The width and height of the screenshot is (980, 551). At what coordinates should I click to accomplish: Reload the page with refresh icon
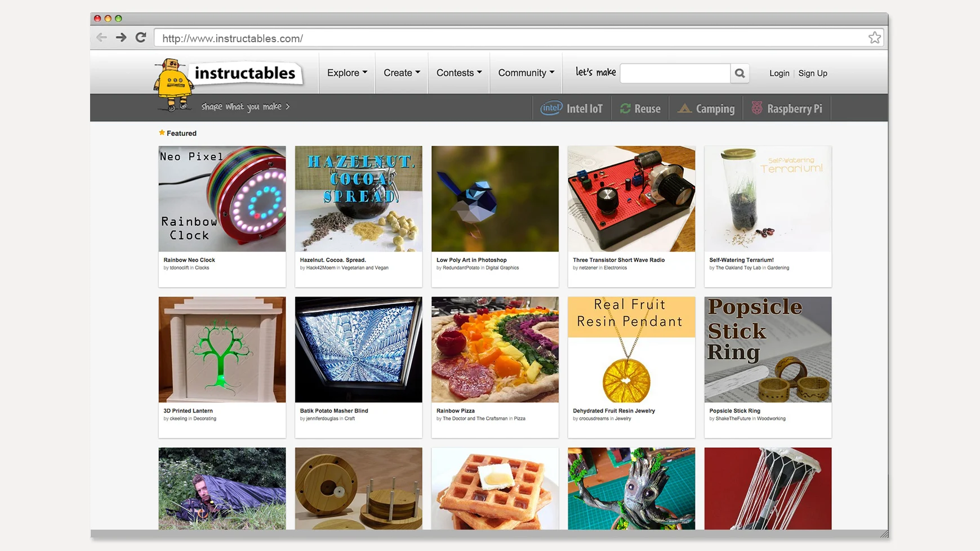click(141, 38)
